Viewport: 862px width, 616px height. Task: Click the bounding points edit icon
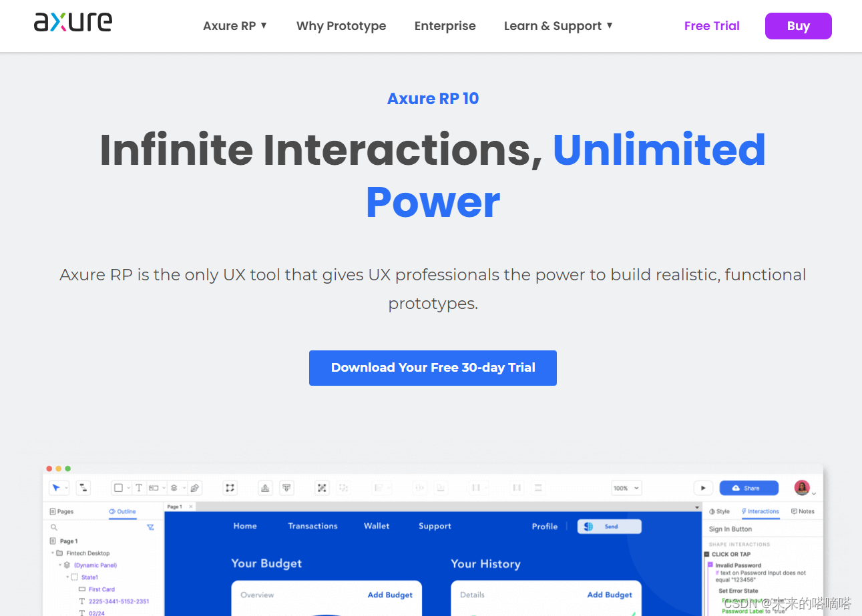coord(230,488)
